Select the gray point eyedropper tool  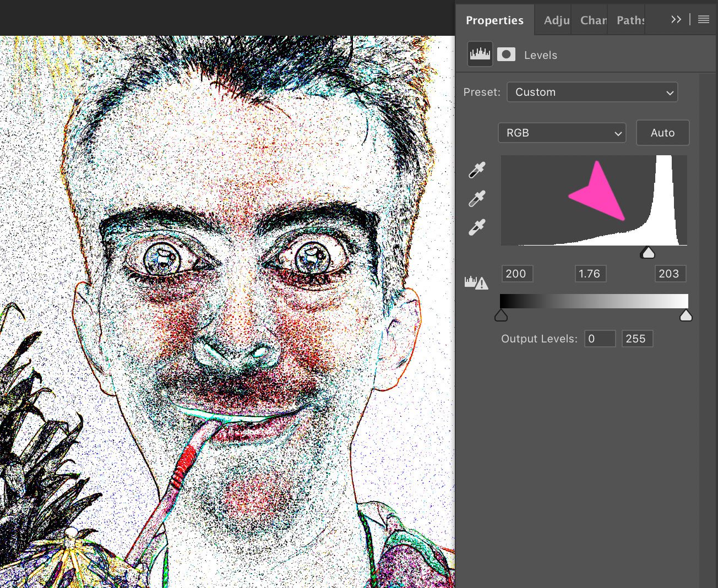pos(477,198)
